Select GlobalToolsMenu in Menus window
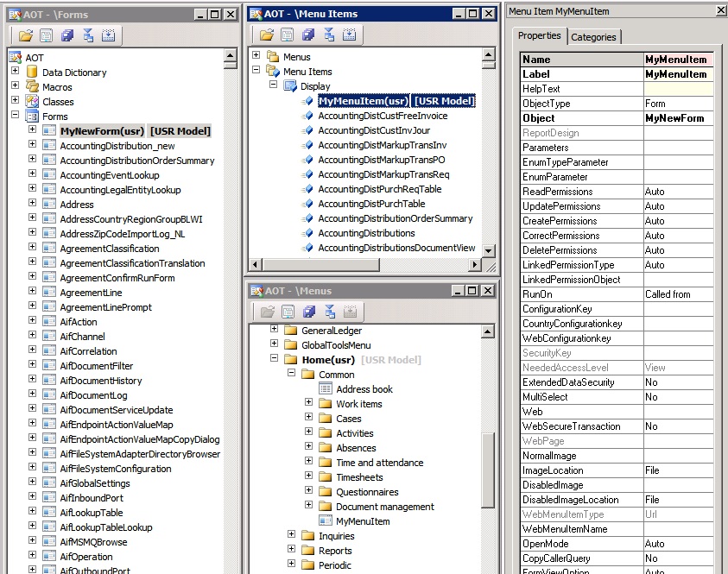The image size is (728, 574). (336, 345)
